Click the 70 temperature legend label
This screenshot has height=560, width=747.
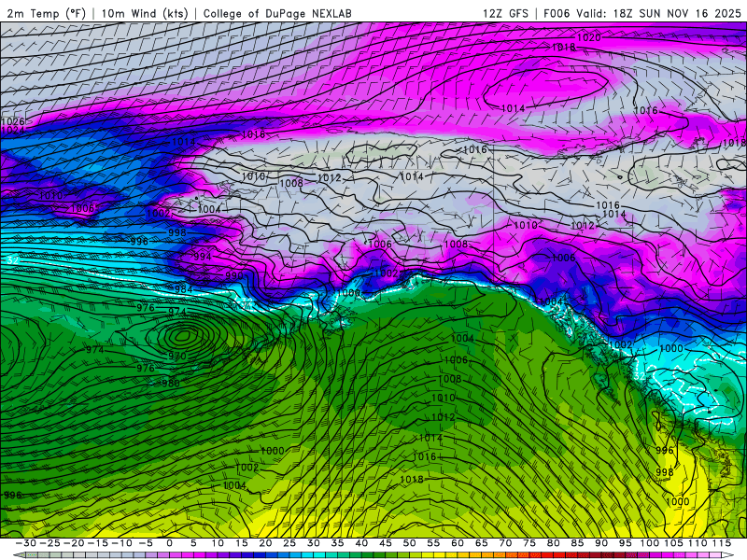click(x=505, y=543)
